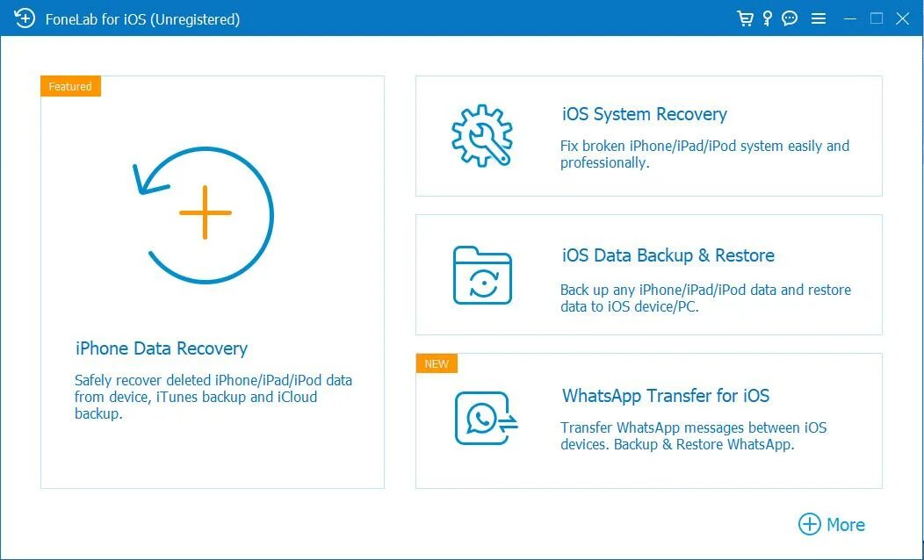Screen dimensions: 924x560
Task: Click the FoneLab logo icon in title bar
Action: [25, 18]
